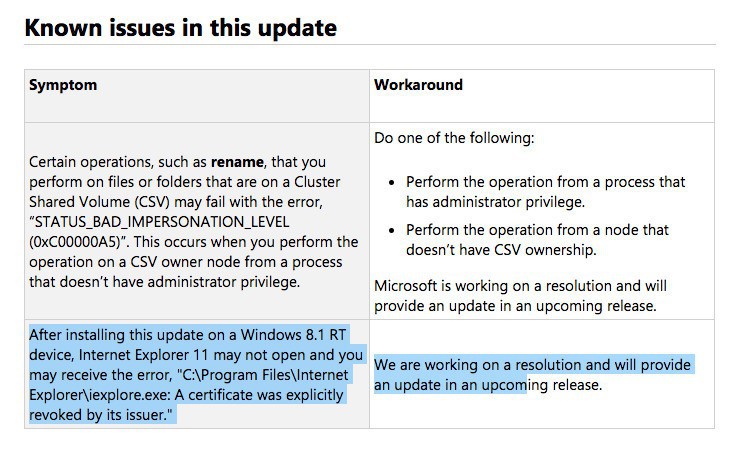Click the Workaround column header
This screenshot has height=457, width=744.
[x=418, y=85]
